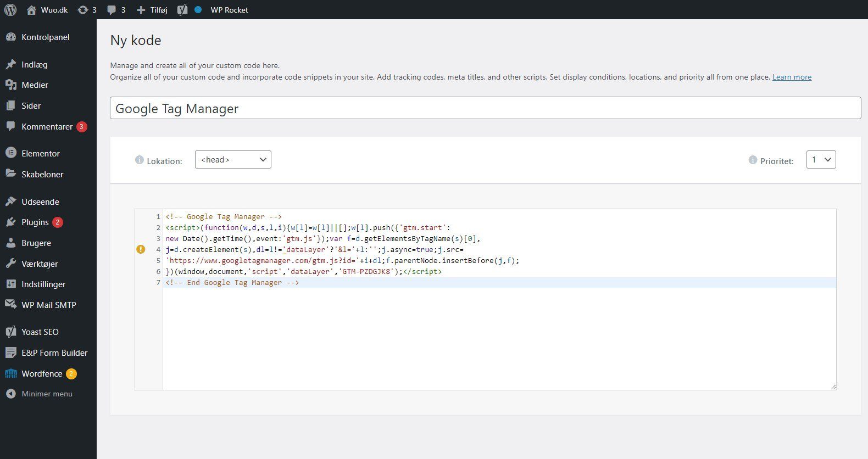Open the Lokation <head> dropdown

233,160
